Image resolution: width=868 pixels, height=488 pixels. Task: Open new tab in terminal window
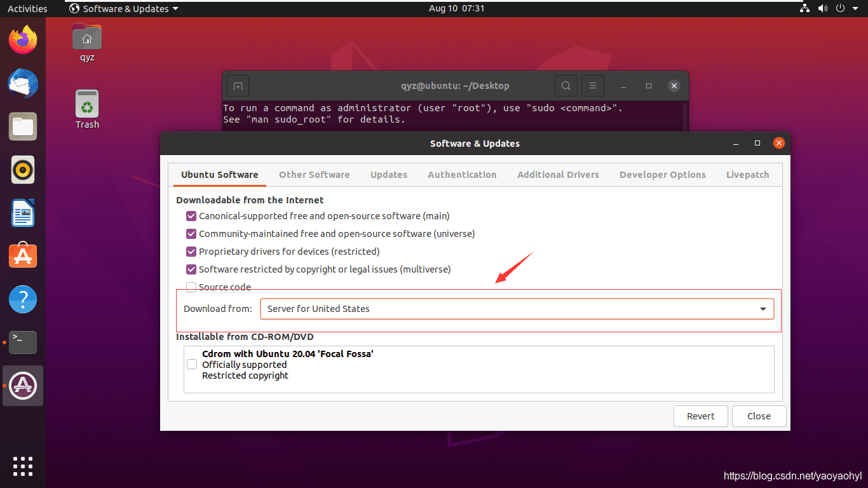pyautogui.click(x=237, y=86)
